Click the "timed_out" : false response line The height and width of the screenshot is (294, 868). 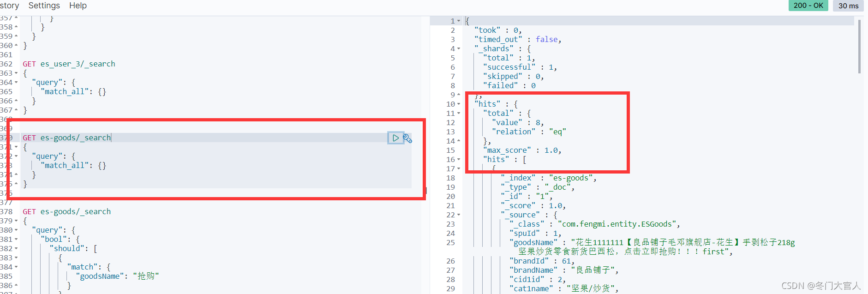coord(518,39)
